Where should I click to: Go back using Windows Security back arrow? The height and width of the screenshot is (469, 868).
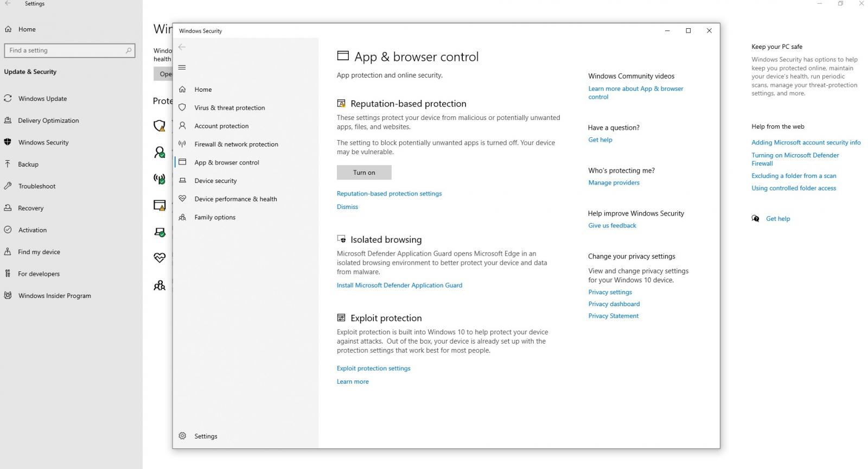(182, 47)
